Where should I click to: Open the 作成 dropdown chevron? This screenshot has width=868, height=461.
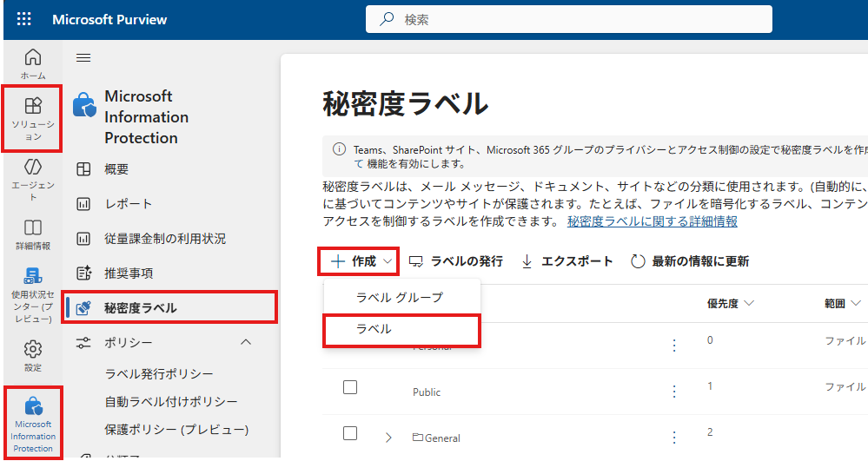pos(388,261)
